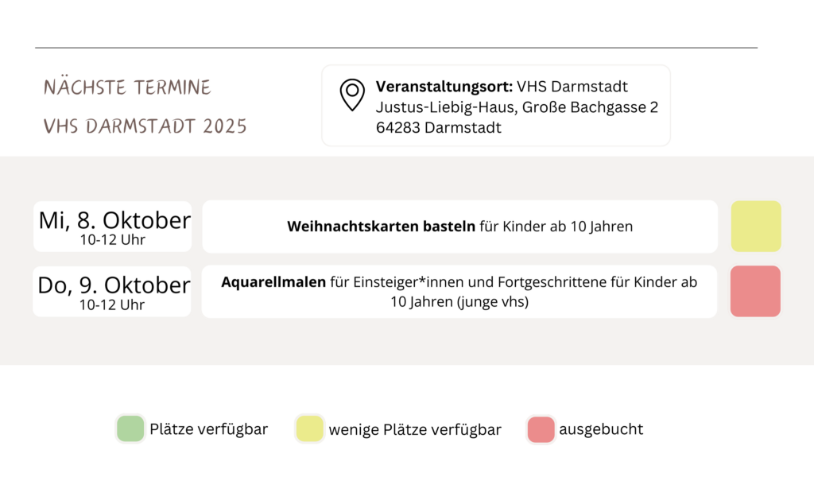Select the red legend square
Viewport: 814px width, 504px height.
[x=541, y=429]
